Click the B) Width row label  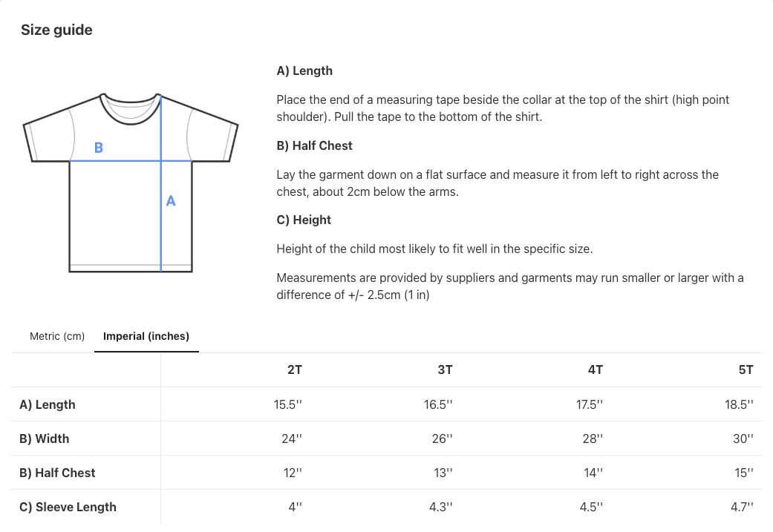point(45,439)
